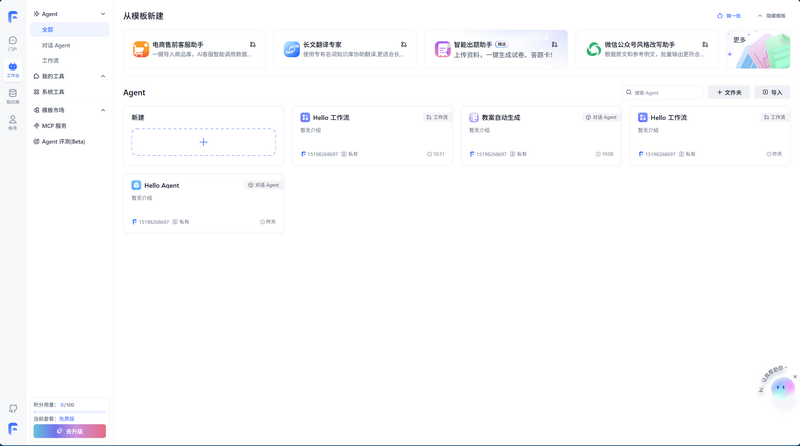
Task: Open MCP 服务 in the sidebar
Action: 54,126
